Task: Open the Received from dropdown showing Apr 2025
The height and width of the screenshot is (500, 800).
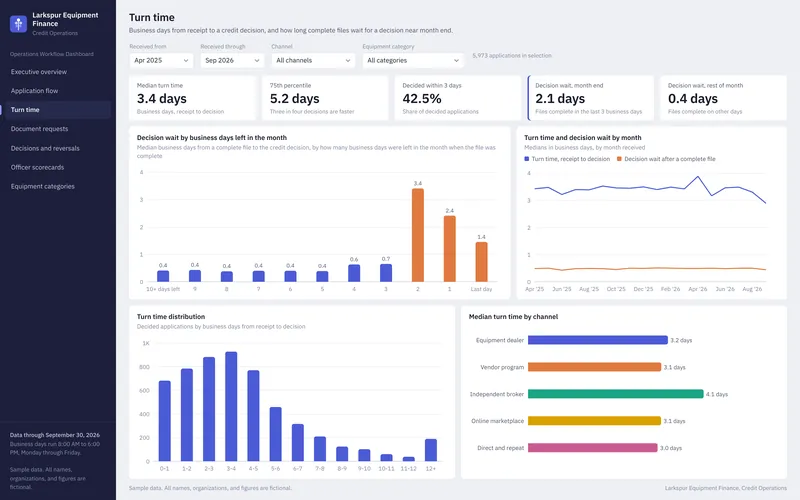Action: pos(161,60)
